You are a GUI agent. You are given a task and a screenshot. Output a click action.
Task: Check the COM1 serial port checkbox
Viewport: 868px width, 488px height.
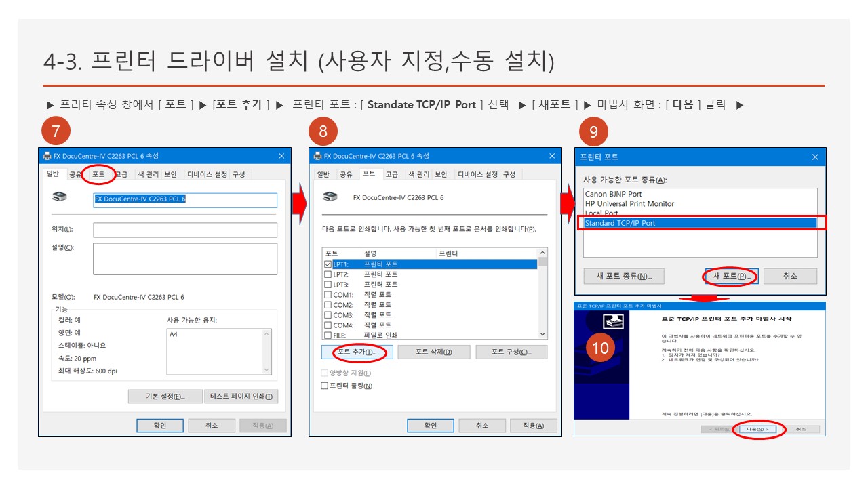coord(328,295)
